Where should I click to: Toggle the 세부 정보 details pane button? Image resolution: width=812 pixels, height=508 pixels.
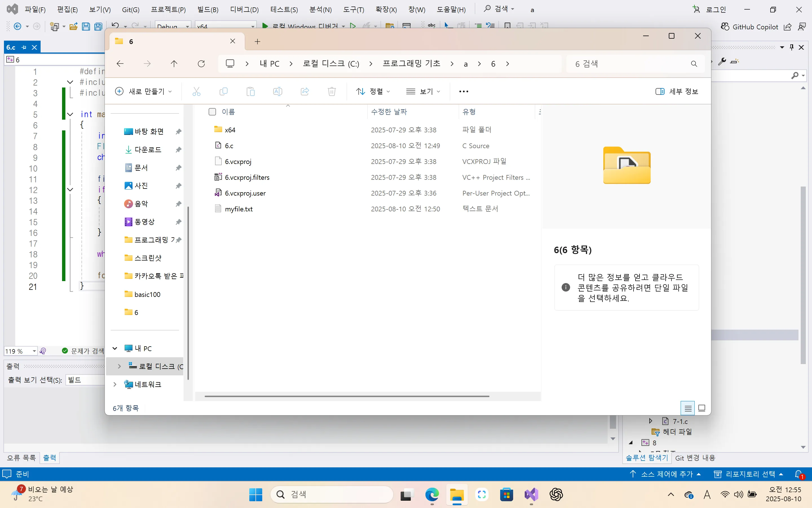point(676,91)
